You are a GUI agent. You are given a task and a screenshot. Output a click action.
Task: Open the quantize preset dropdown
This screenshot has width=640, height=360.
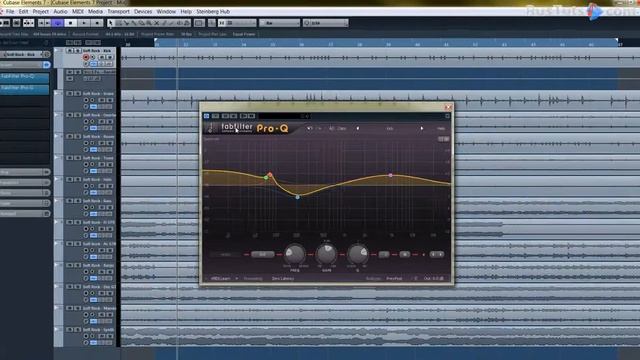[x=326, y=23]
